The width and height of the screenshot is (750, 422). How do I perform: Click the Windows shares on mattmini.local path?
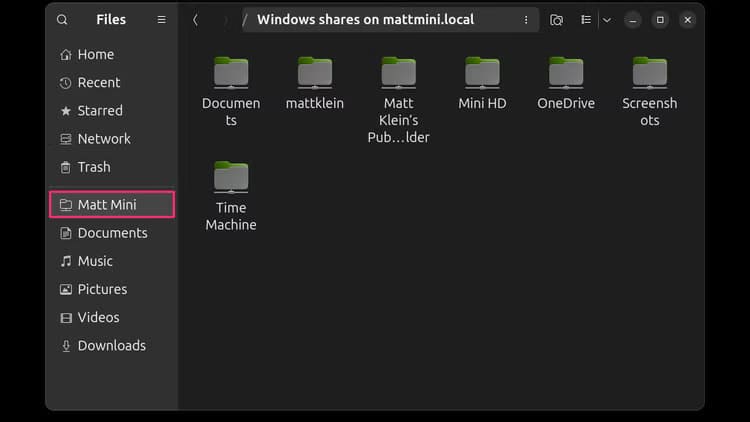pyautogui.click(x=365, y=20)
